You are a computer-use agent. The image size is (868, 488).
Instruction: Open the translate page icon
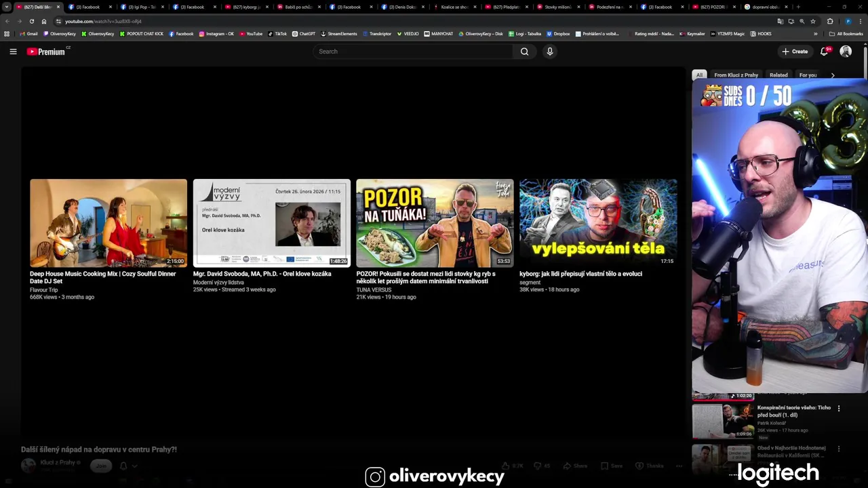pos(781,21)
